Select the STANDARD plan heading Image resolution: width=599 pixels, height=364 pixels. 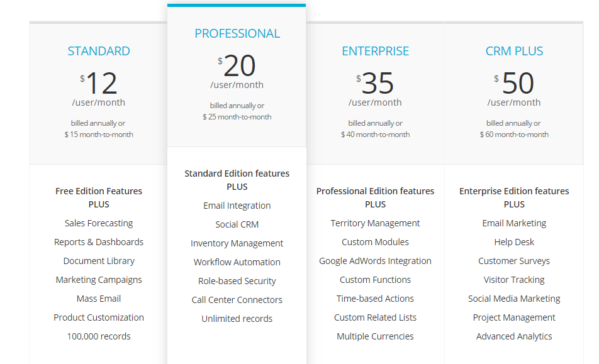click(x=99, y=52)
